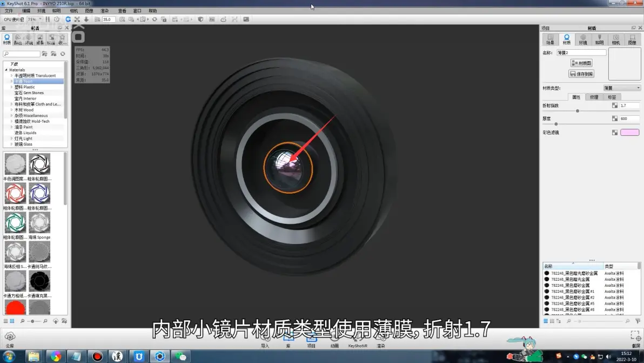644x363 pixels.
Task: Click the black console icon in the toolbar
Action: (246, 19)
